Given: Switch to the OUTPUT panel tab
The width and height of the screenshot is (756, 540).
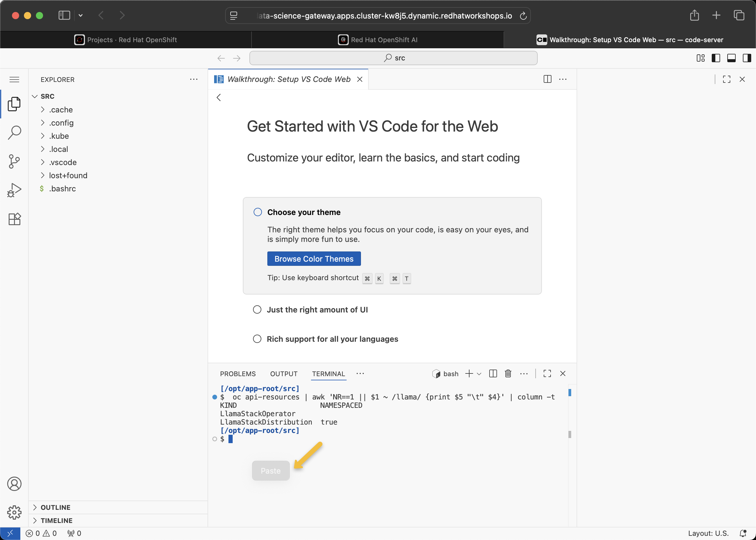Looking at the screenshot, I should pyautogui.click(x=284, y=374).
